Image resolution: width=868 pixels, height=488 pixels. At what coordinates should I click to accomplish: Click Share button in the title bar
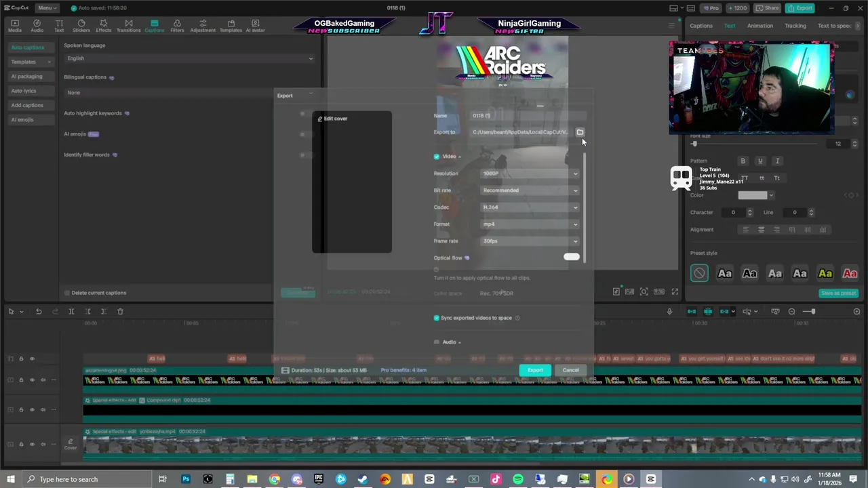(768, 8)
